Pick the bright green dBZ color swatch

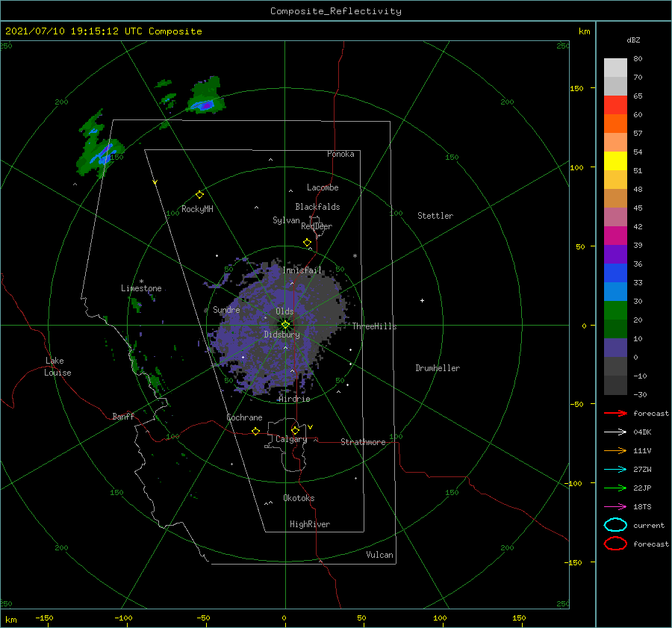pyautogui.click(x=615, y=311)
